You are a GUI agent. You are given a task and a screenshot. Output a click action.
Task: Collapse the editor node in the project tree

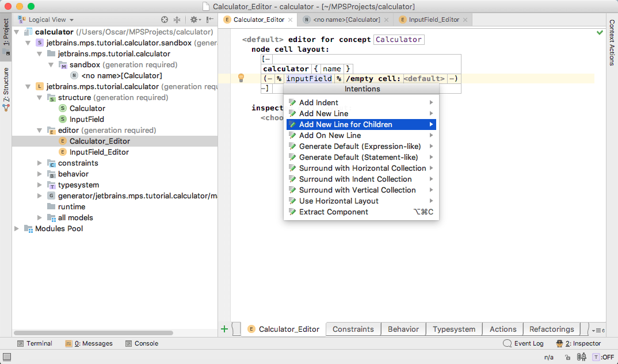(x=39, y=131)
